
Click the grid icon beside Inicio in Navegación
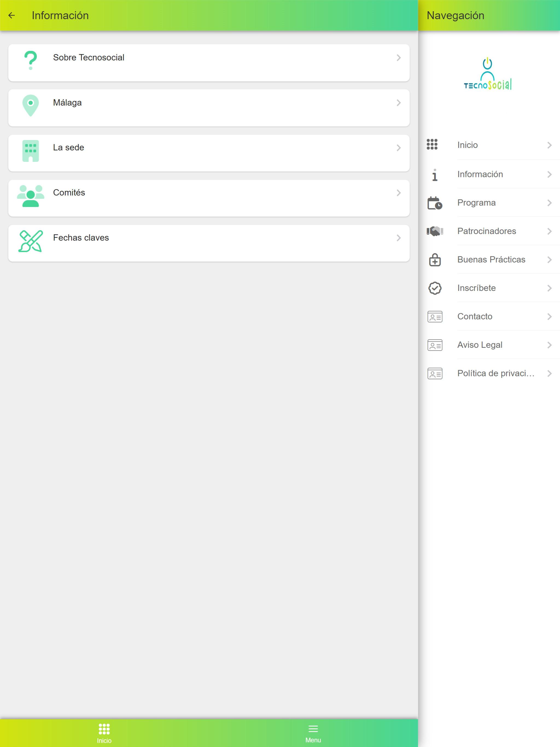coord(432,144)
